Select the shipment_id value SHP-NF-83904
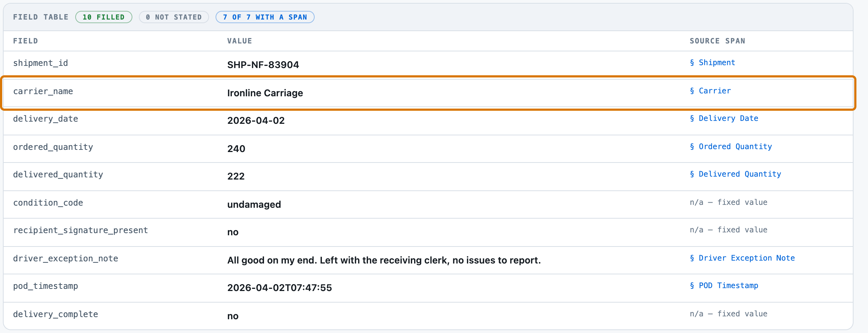The height and width of the screenshot is (333, 868). pos(263,65)
